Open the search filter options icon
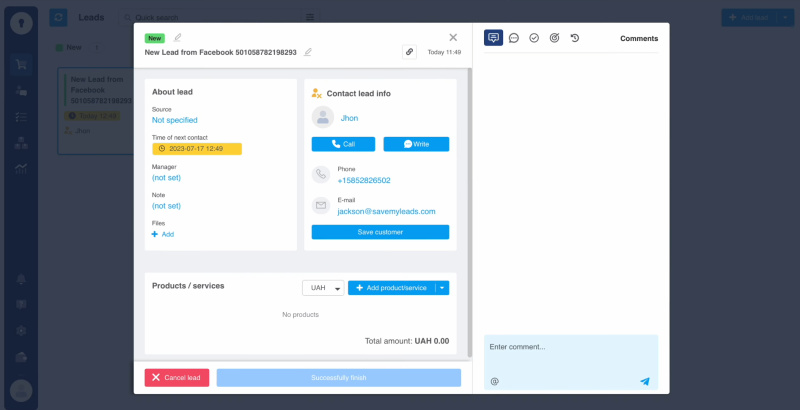 [310, 17]
